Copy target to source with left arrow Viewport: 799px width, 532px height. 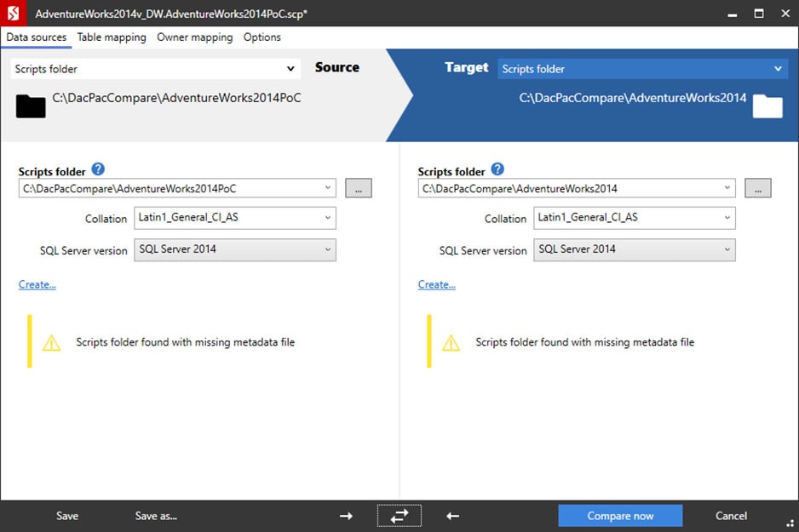pyautogui.click(x=452, y=516)
